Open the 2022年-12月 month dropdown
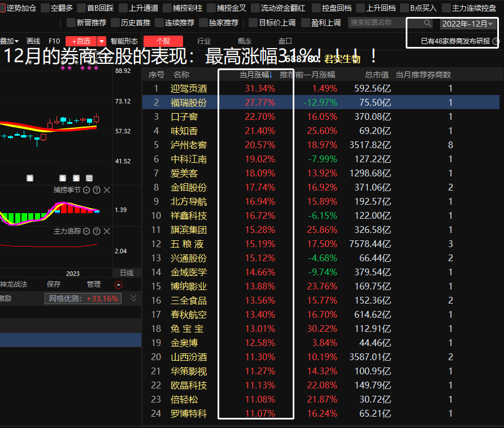This screenshot has width=504, height=428. point(467,24)
